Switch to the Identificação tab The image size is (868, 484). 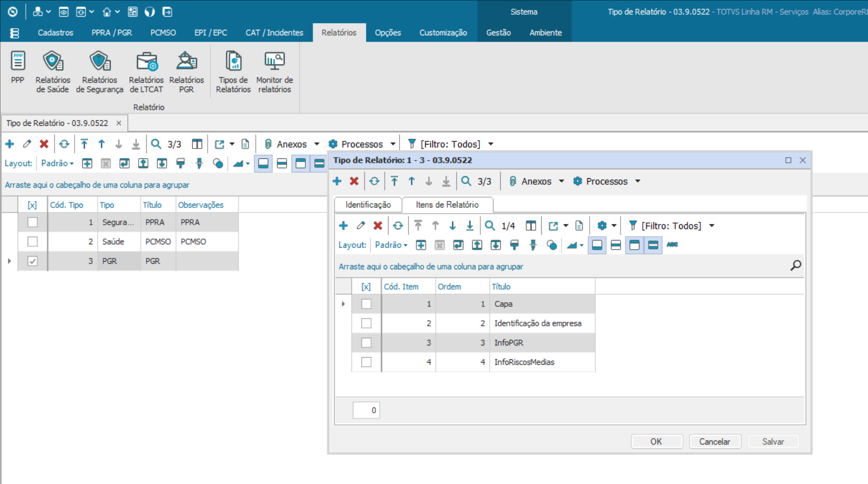click(x=368, y=205)
